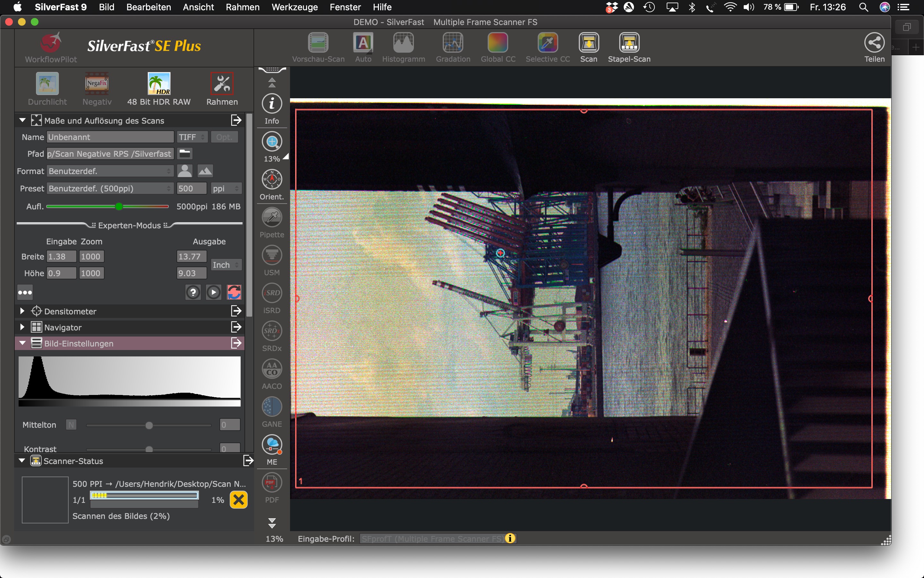
Task: Click the zoom magnifier tool
Action: point(272,142)
